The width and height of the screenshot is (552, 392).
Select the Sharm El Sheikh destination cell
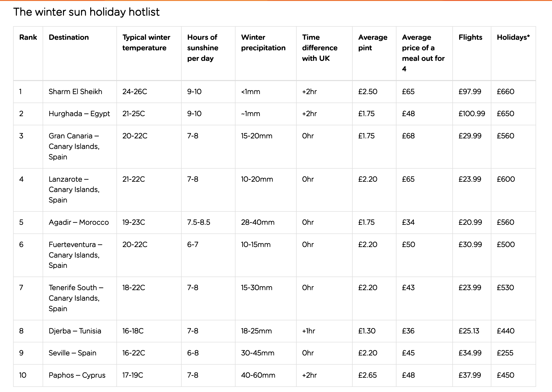[75, 92]
